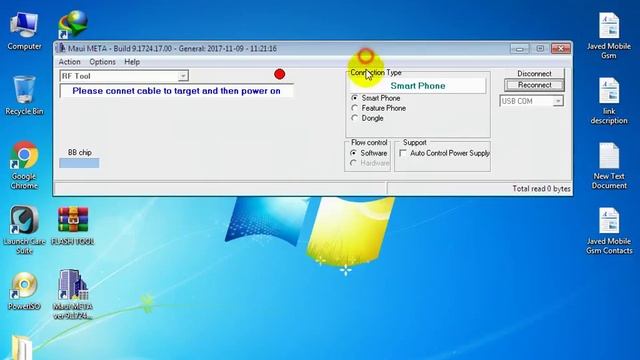
Task: Open the Recycle Bin icon
Action: (24, 96)
